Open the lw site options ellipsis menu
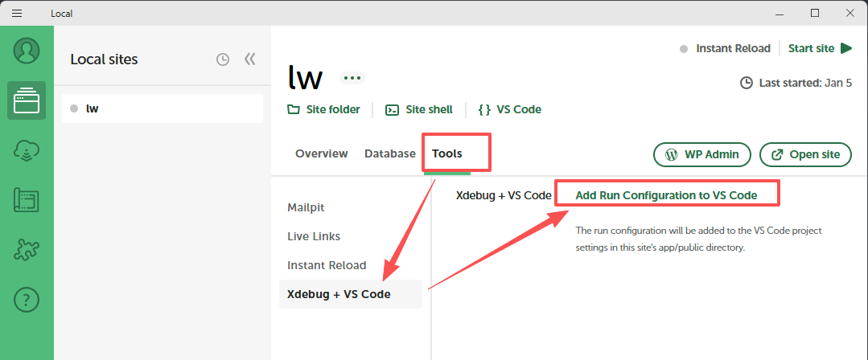 (352, 78)
